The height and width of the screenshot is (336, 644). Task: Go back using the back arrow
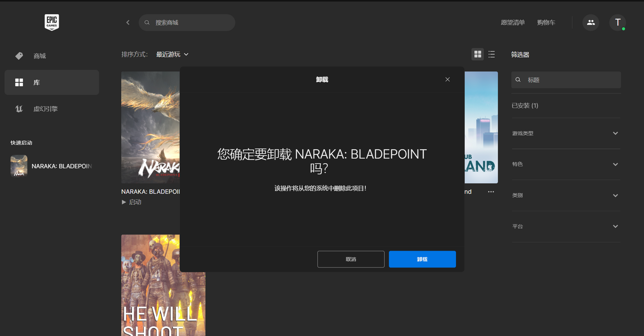[x=128, y=23]
